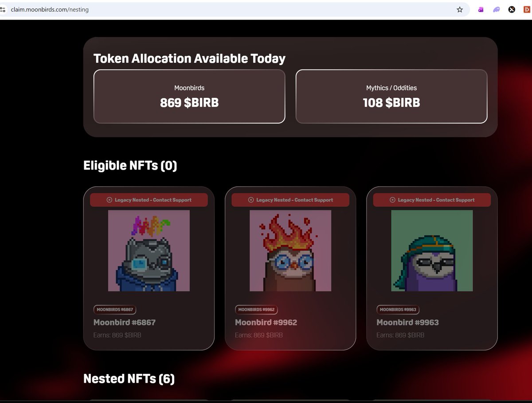Click the 869 $BIRB amount in Moonbirds card
This screenshot has width=532, height=403.
point(189,103)
